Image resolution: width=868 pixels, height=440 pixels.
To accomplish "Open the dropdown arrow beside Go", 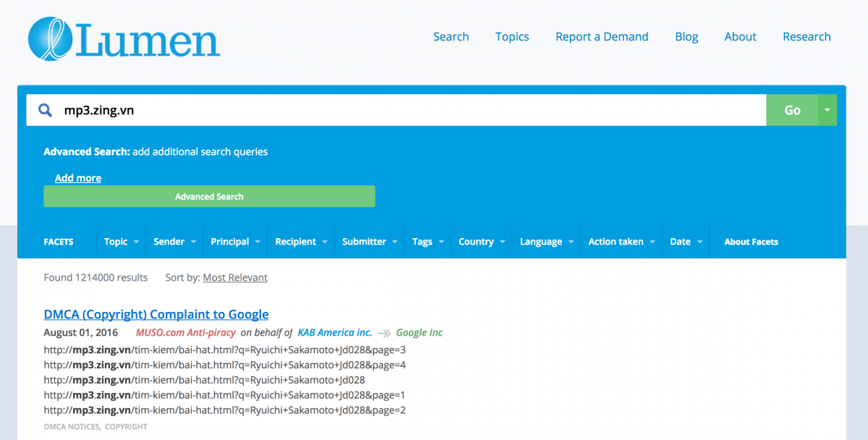I will click(827, 110).
